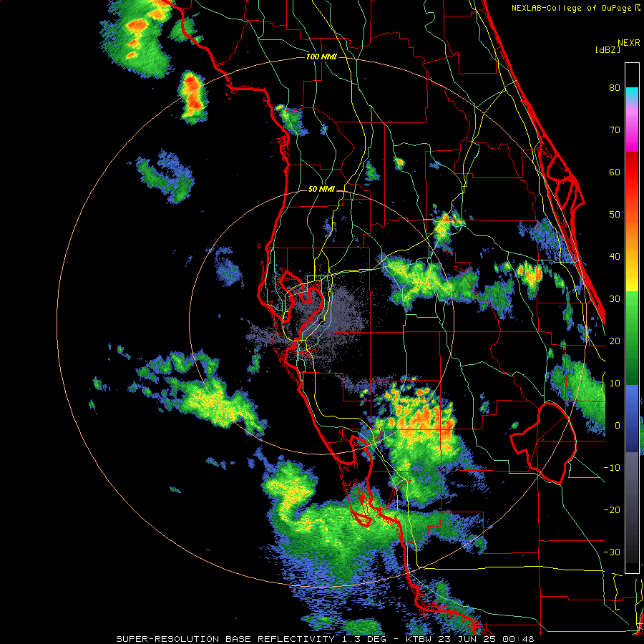Click the -10 dBZ scale value

[x=612, y=468]
